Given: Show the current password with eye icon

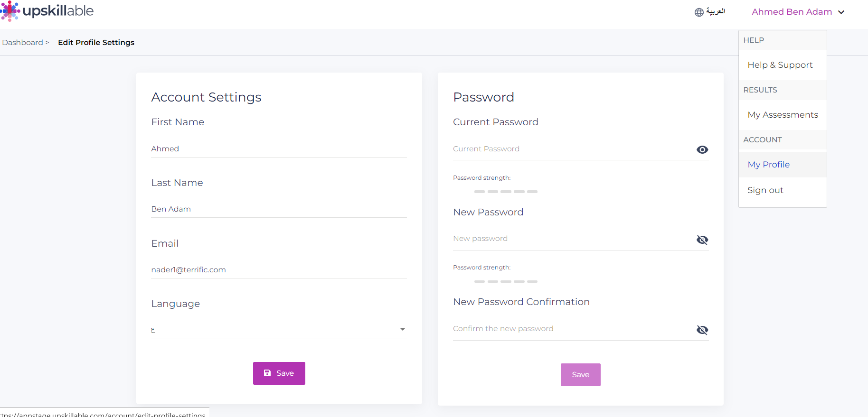Looking at the screenshot, I should pos(702,150).
